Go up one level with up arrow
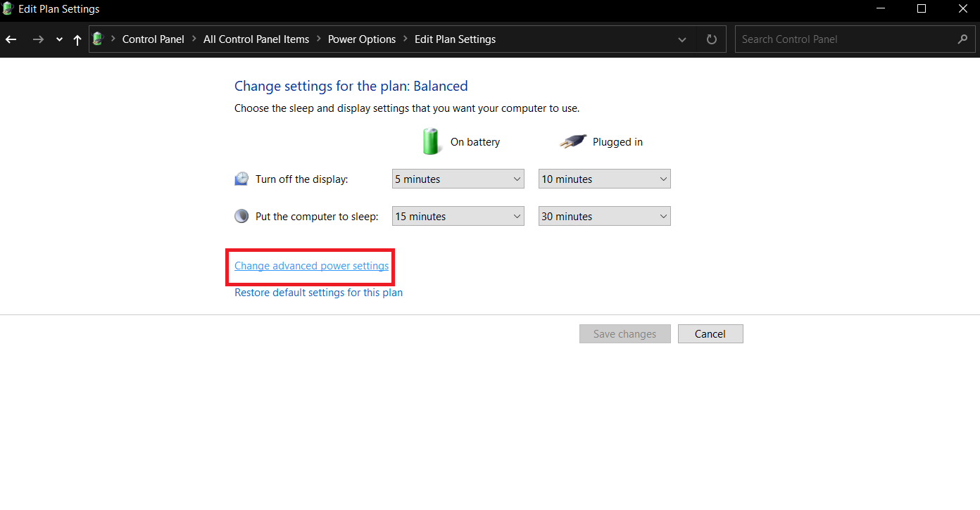The image size is (980, 510). [77, 40]
